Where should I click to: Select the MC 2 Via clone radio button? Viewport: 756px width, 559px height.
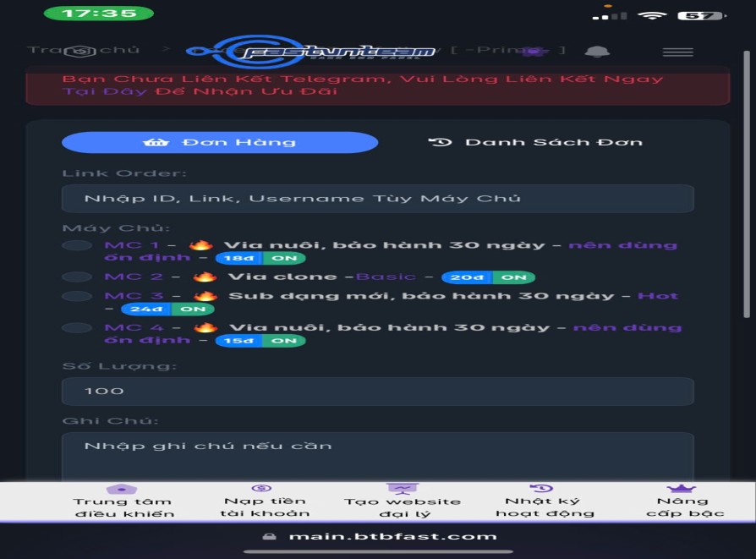click(77, 277)
